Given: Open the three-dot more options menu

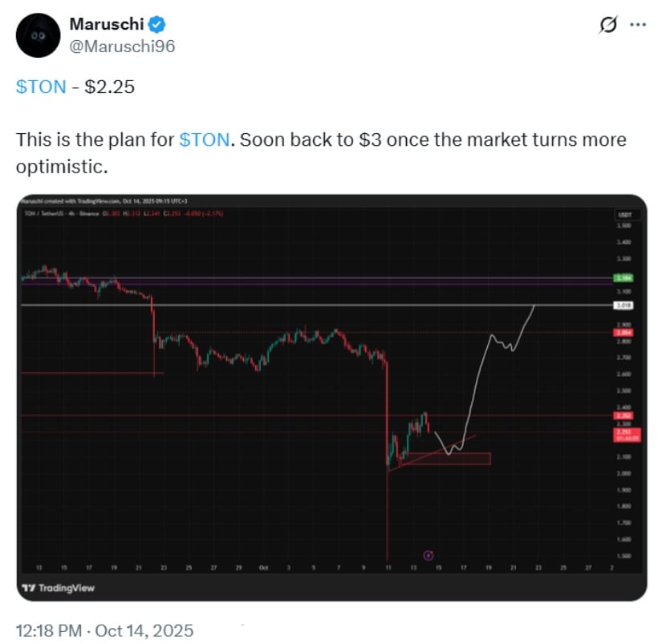Looking at the screenshot, I should 638,25.
